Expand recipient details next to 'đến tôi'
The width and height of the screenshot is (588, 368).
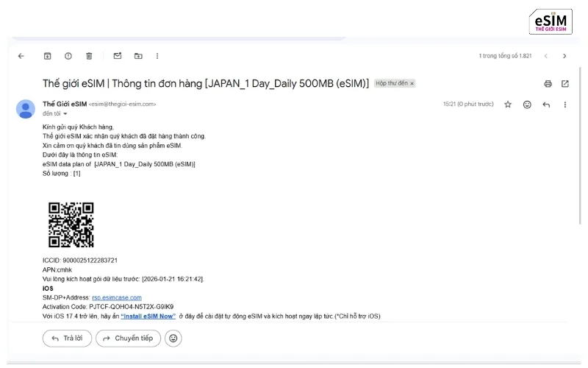pos(65,114)
